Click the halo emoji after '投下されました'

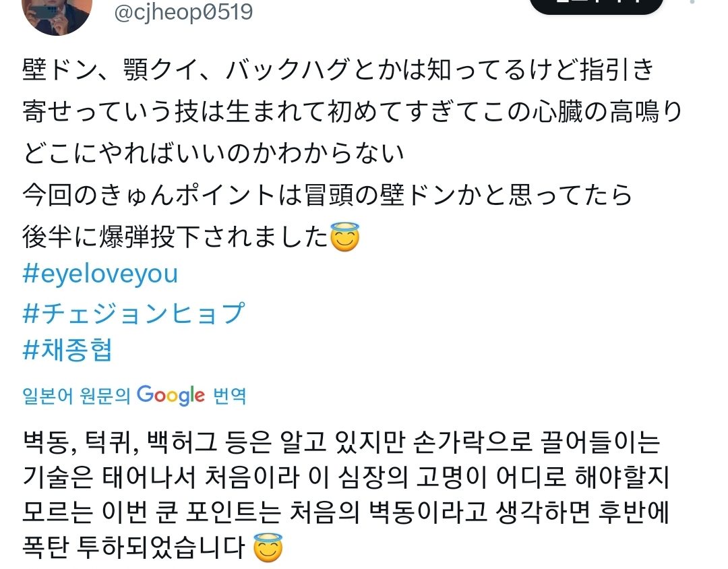click(x=344, y=237)
